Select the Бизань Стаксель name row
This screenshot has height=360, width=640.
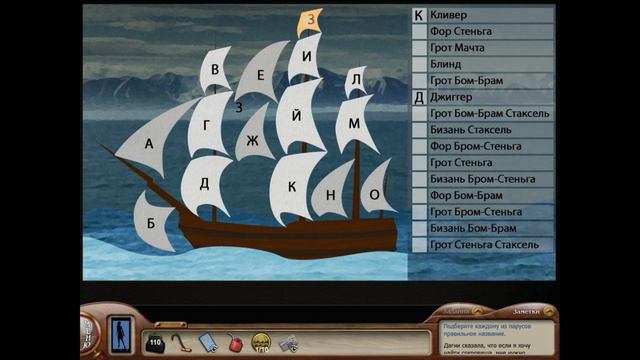point(491,130)
